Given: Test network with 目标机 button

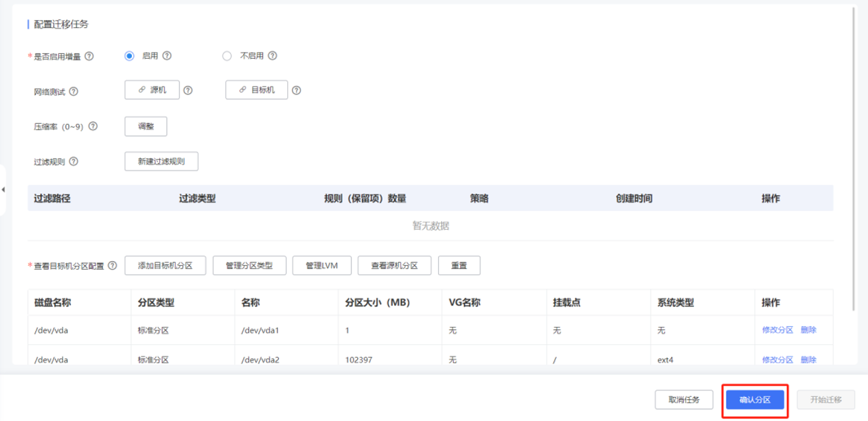Looking at the screenshot, I should 257,90.
